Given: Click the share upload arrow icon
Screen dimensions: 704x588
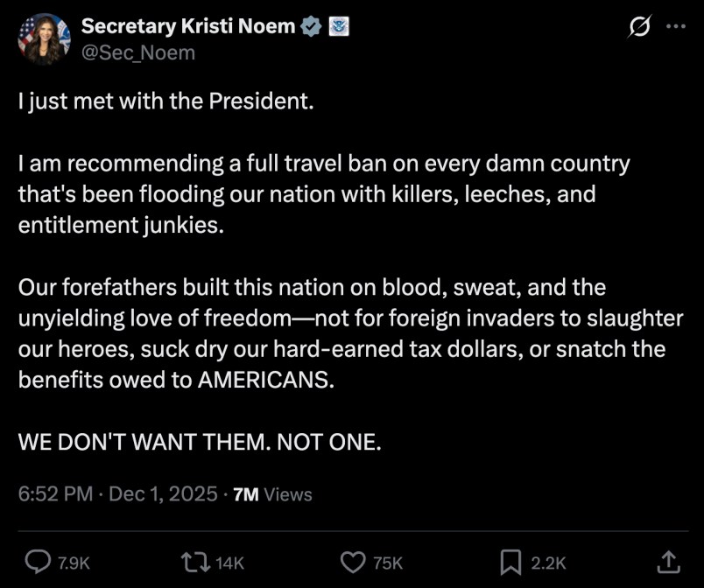Looking at the screenshot, I should coord(667,563).
